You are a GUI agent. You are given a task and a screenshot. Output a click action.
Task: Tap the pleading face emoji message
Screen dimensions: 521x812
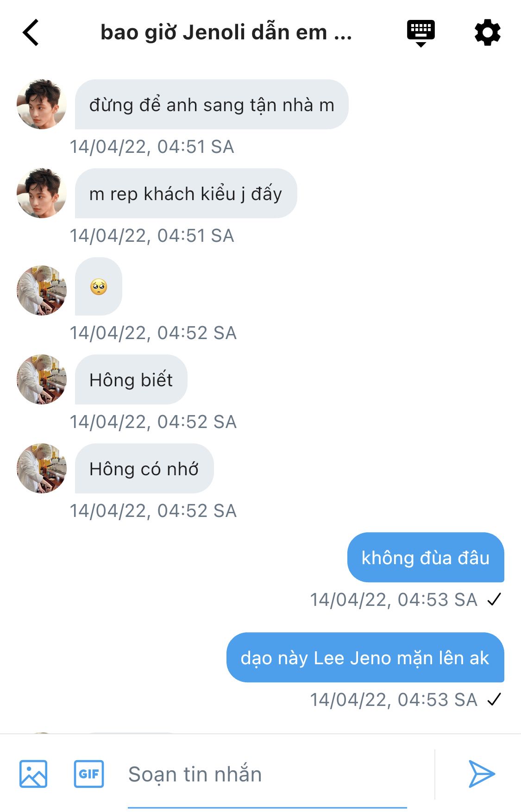[x=99, y=287]
